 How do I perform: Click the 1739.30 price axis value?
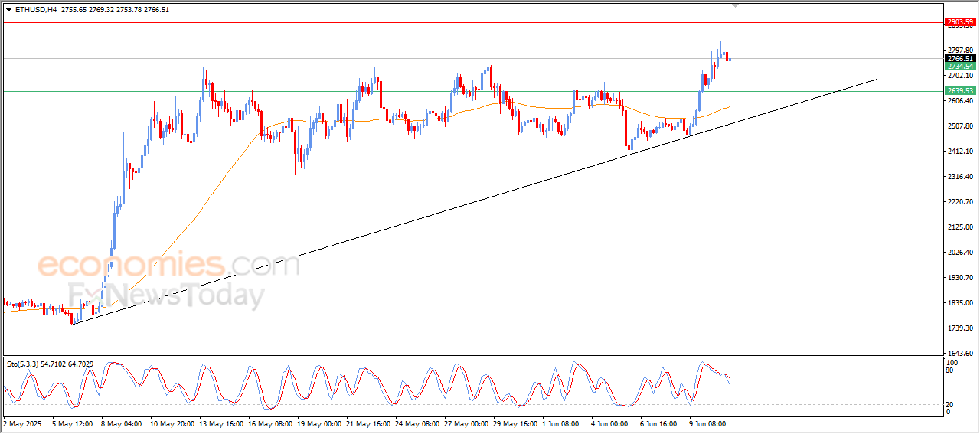960,328
